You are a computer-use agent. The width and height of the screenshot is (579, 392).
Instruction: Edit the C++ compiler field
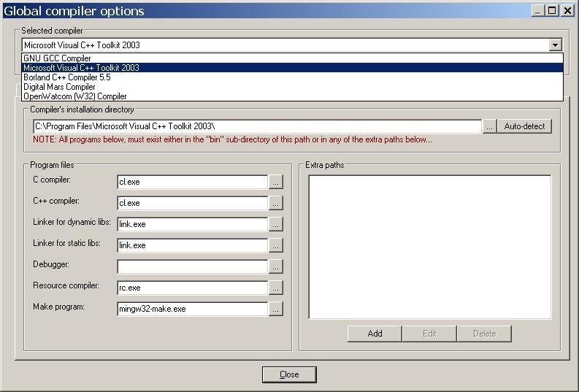pyautogui.click(x=192, y=203)
